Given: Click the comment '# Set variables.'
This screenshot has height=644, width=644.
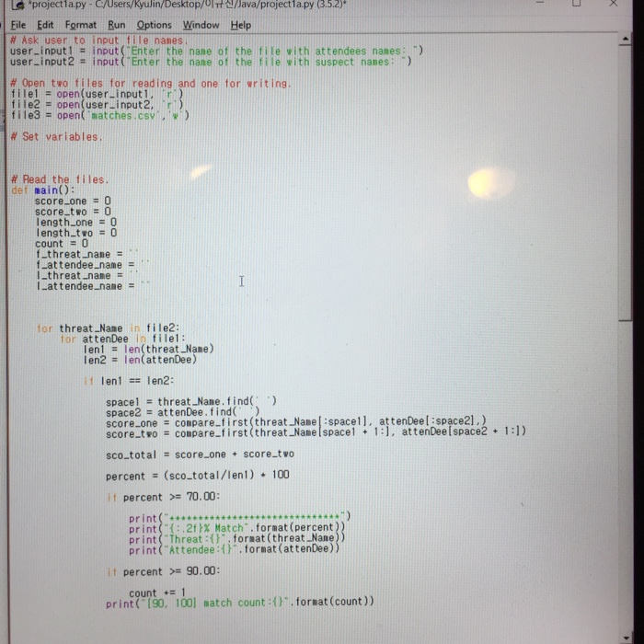Looking at the screenshot, I should pyautogui.click(x=56, y=137).
